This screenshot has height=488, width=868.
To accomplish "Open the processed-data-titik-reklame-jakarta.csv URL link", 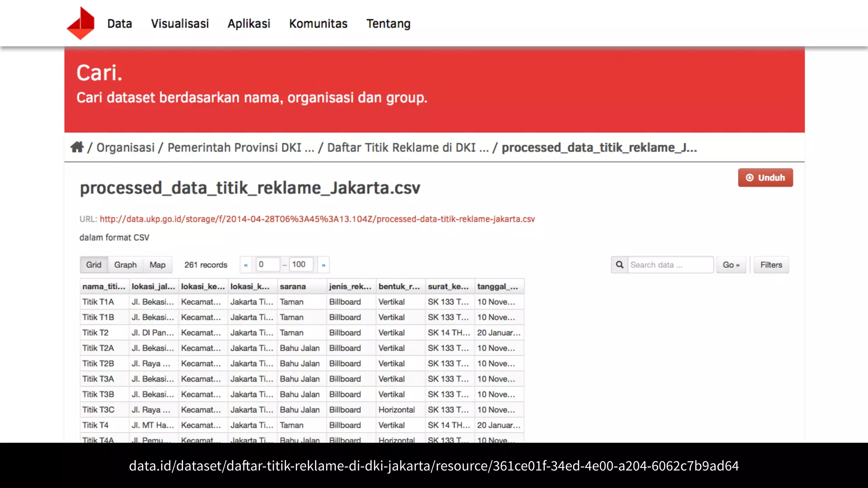I will pyautogui.click(x=317, y=219).
